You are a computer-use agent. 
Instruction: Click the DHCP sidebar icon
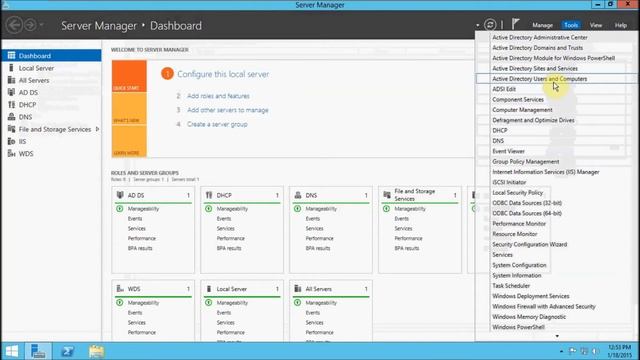[x=11, y=104]
